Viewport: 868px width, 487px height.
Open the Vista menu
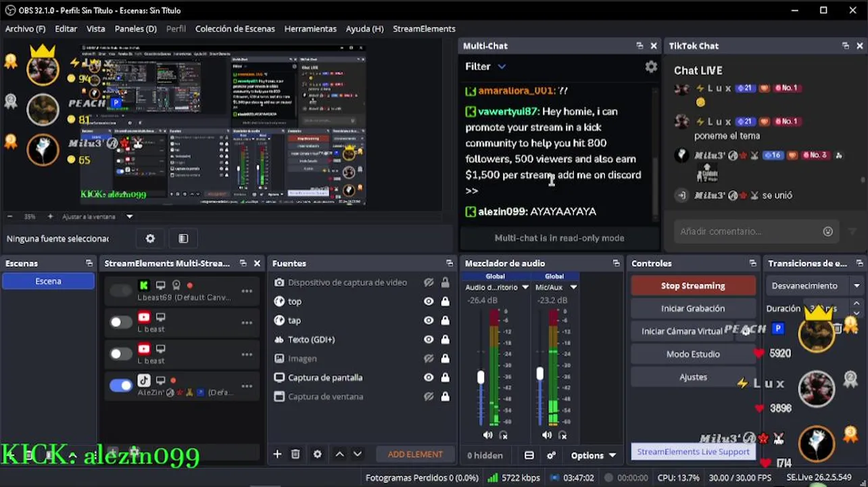tap(95, 28)
